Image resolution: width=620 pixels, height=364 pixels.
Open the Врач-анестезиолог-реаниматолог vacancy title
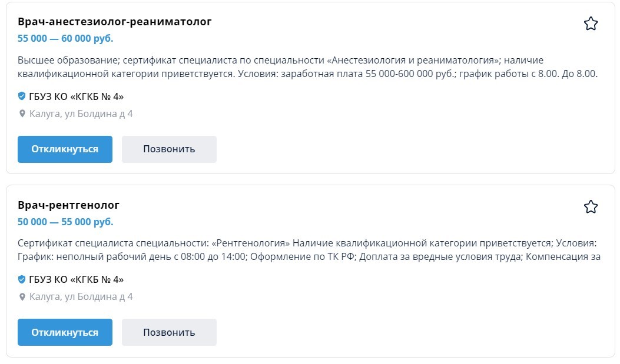point(115,22)
